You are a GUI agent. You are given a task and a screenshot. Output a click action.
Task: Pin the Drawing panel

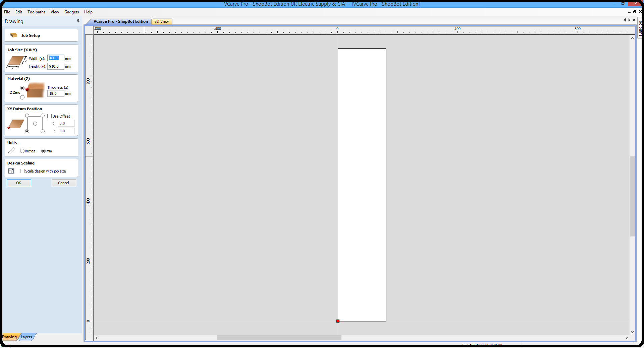[78, 21]
